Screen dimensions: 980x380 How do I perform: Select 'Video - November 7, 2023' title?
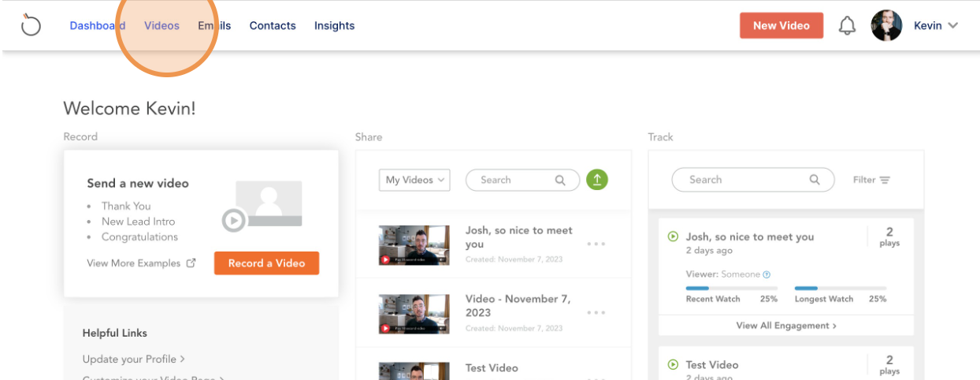[518, 306]
